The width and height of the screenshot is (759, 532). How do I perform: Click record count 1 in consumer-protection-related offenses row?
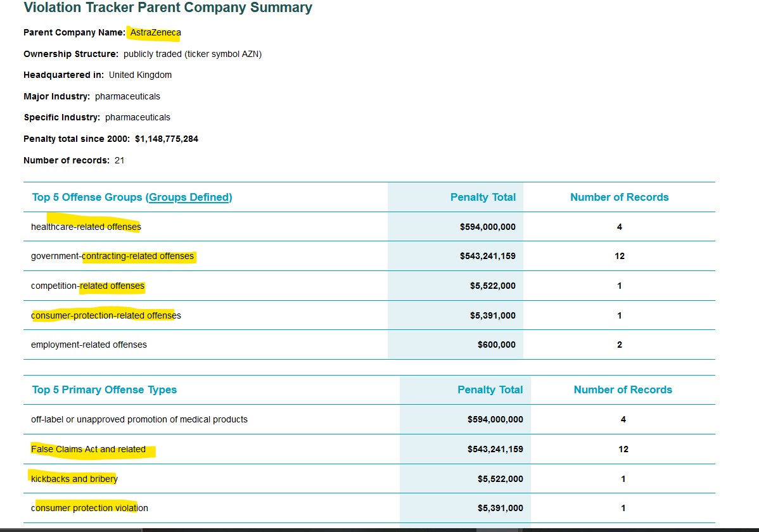(619, 315)
